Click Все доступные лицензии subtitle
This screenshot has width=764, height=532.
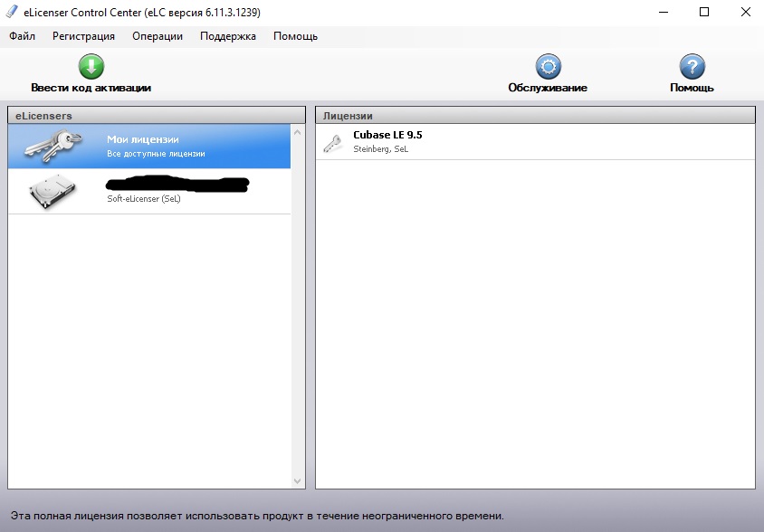coord(156,154)
